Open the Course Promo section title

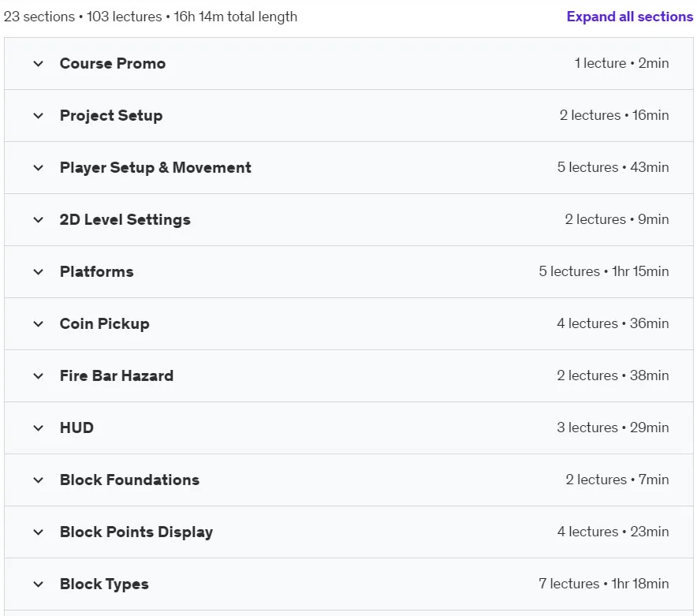[x=113, y=64]
